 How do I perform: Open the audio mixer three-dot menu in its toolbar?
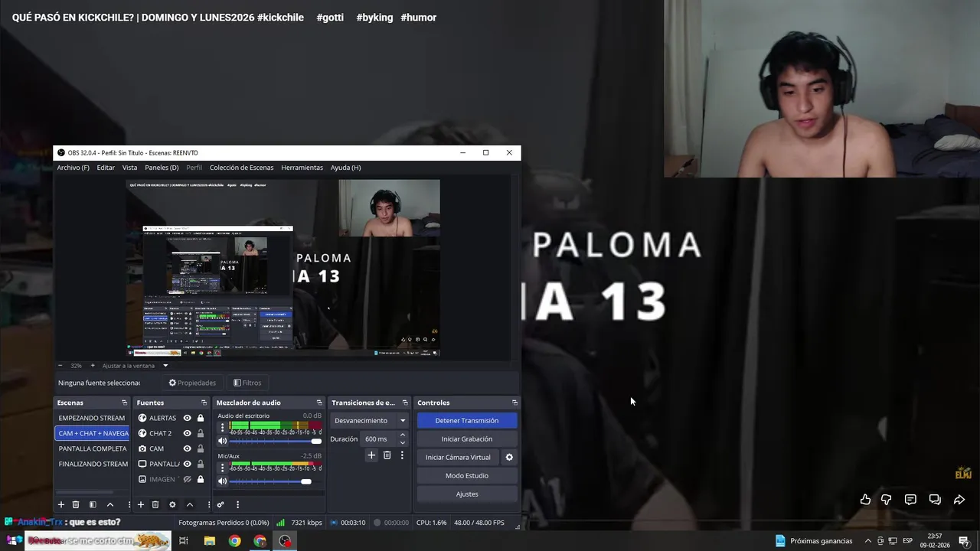click(x=237, y=504)
